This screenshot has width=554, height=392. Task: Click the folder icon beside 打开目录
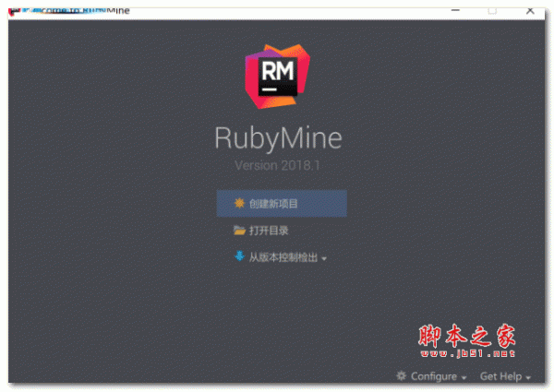click(239, 231)
